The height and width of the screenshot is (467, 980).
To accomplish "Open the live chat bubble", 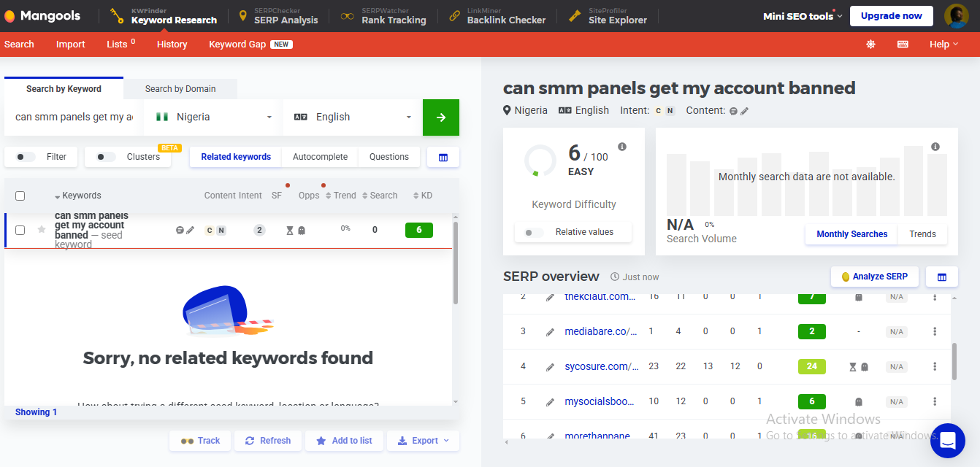I will (x=947, y=440).
